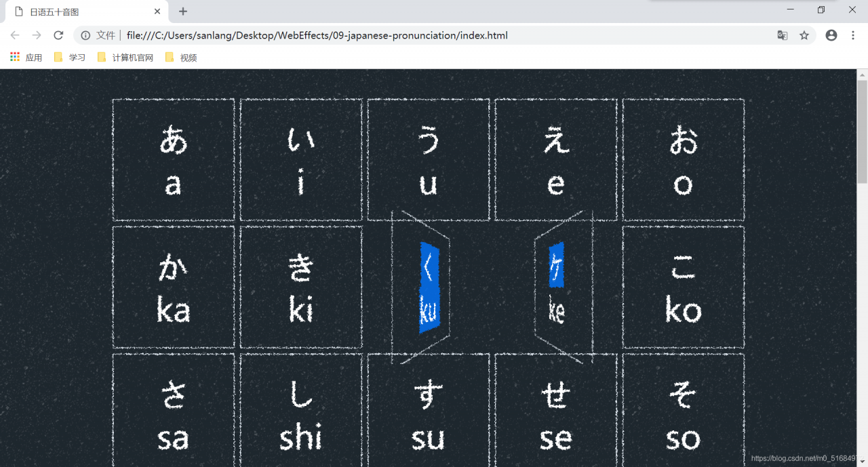
Task: Flip the く ku kana card
Action: click(428, 287)
